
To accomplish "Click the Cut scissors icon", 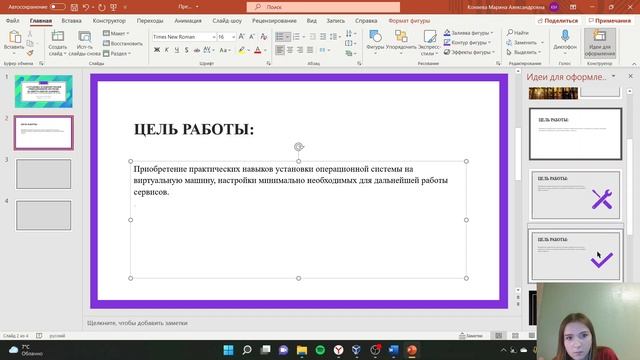I will [30, 34].
